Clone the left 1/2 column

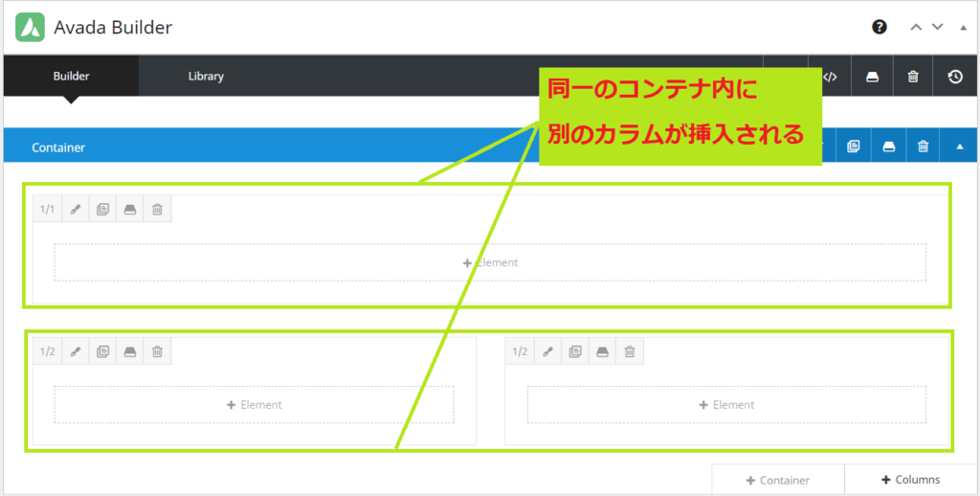click(x=103, y=351)
